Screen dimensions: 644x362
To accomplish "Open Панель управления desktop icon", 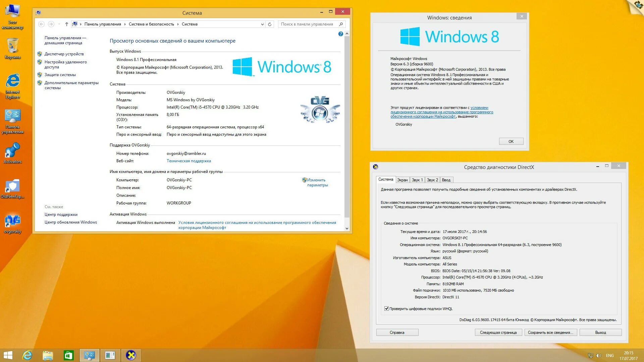I will click(x=12, y=121).
